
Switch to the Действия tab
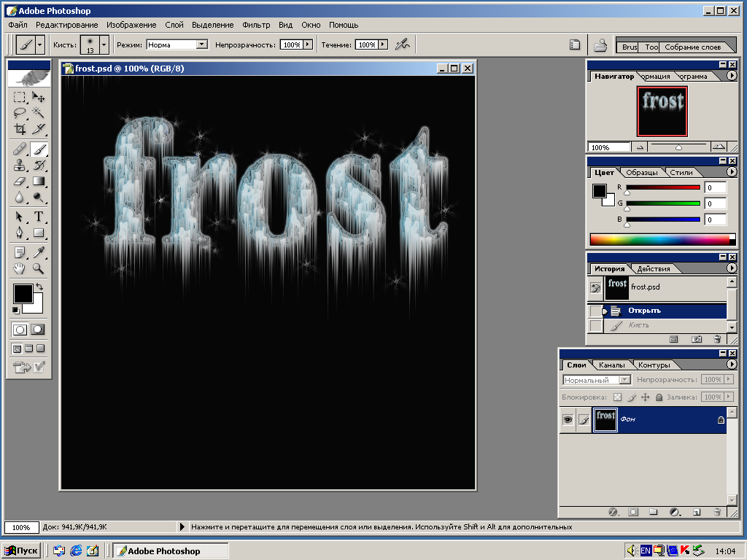[653, 268]
